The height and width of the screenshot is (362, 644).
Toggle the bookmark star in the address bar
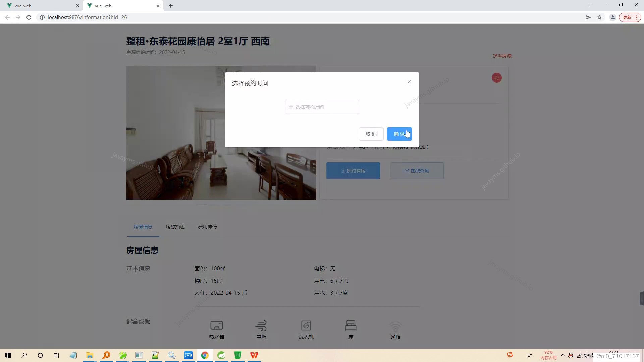pyautogui.click(x=599, y=17)
